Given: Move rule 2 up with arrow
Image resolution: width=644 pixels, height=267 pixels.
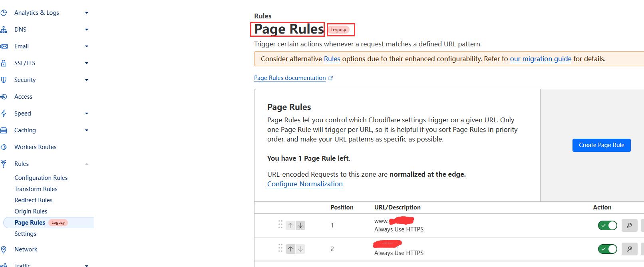Looking at the screenshot, I should (290, 249).
